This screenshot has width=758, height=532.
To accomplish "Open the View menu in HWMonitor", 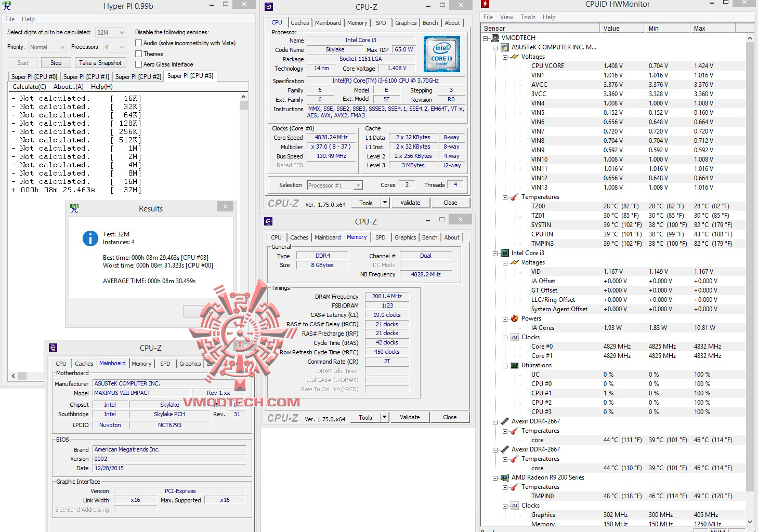I will [506, 17].
